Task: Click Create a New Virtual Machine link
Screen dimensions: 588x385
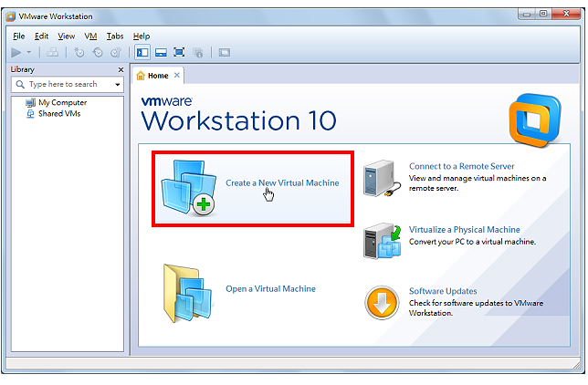Action: click(x=282, y=183)
